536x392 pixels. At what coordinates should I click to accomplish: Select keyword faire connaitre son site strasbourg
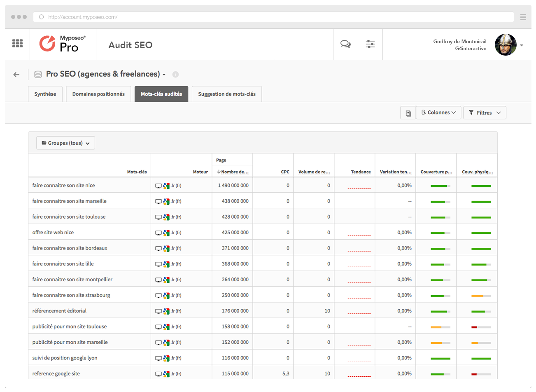tap(71, 295)
